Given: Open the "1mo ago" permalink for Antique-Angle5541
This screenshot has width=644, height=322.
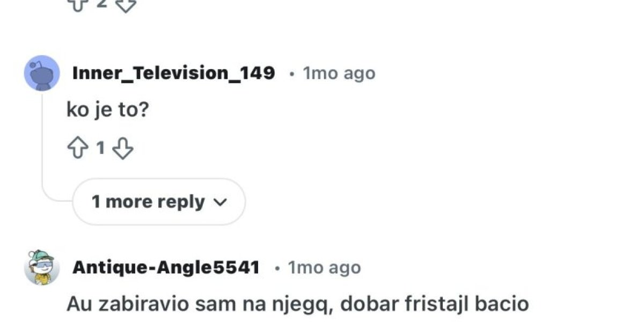Looking at the screenshot, I should click(324, 267).
